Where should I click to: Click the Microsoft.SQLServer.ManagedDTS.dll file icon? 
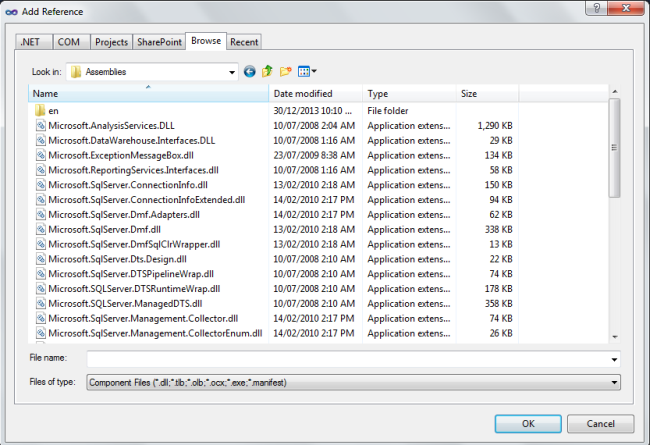click(x=41, y=304)
